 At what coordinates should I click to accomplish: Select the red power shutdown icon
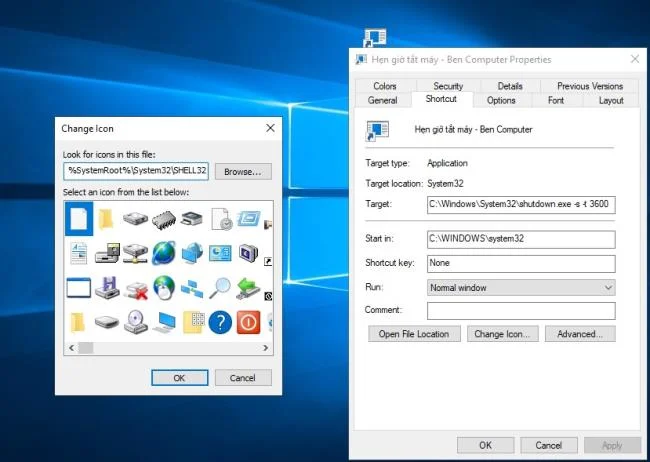point(248,322)
